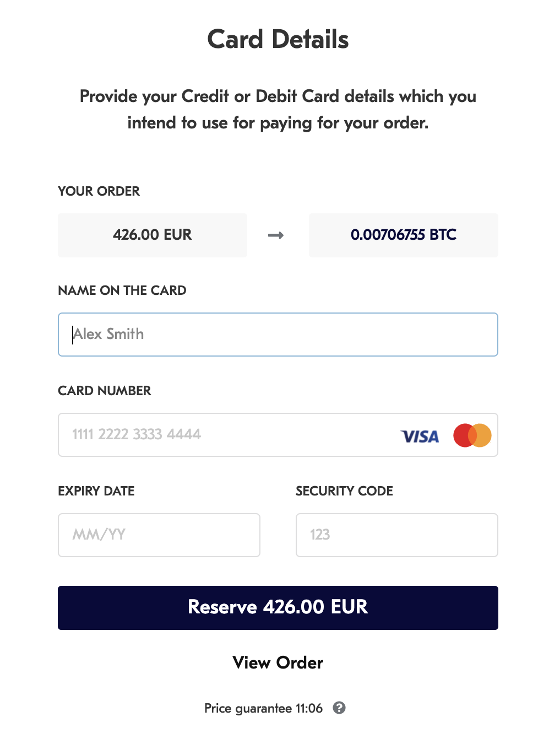Screen dimensions: 560x733
Task: Open the View Order link
Action: coord(278,662)
